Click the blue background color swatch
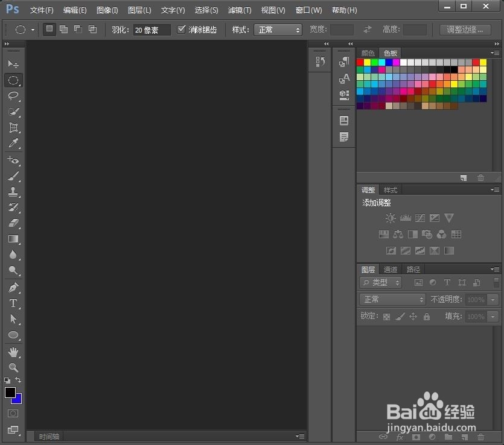 (x=18, y=400)
